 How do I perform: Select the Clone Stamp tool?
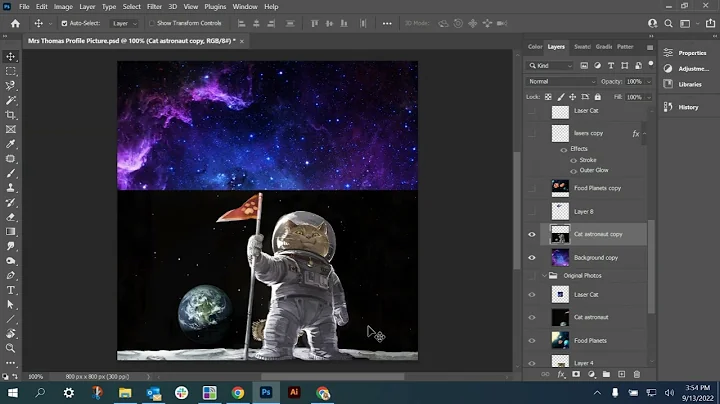pos(11,188)
